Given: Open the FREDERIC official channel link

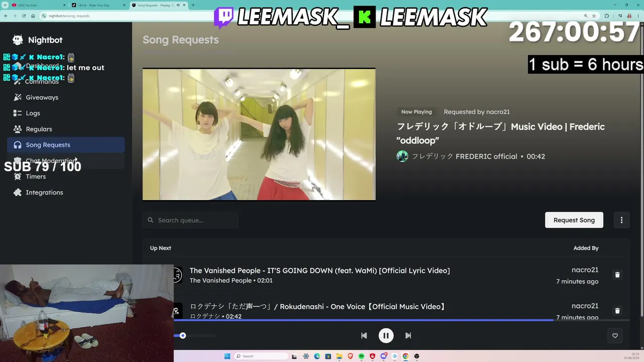Looking at the screenshot, I should 464,156.
